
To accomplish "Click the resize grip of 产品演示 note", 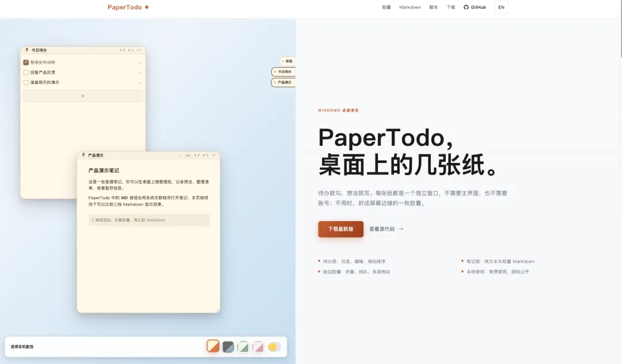I will point(217,310).
